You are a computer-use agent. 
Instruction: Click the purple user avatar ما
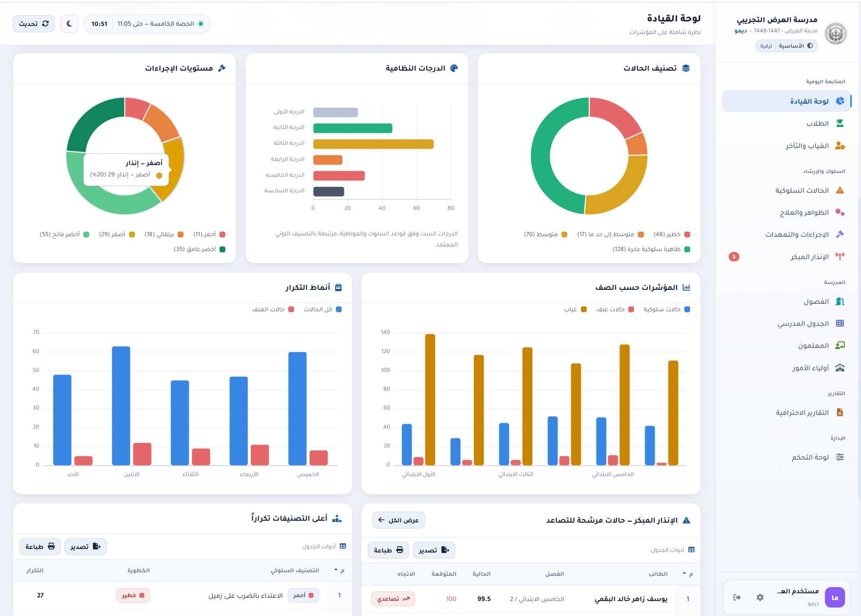[835, 597]
